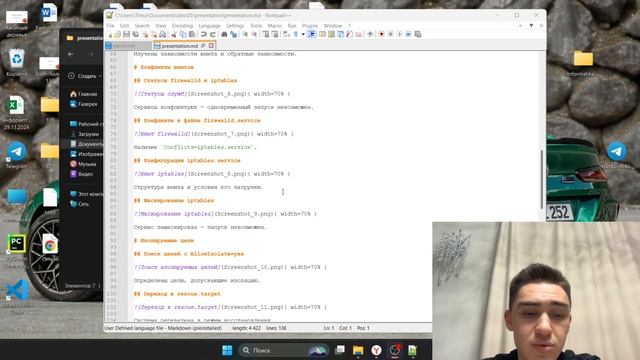This screenshot has width=640, height=360.
Task: Redo the edit from toolbar
Action: [x=212, y=34]
